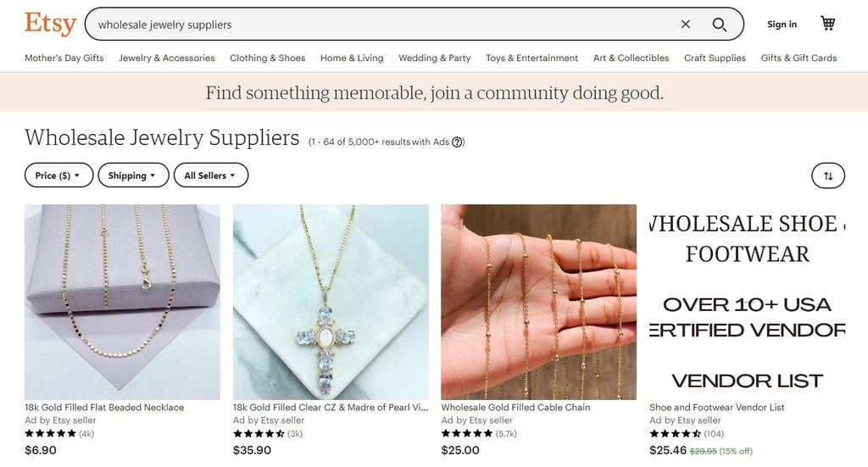
Task: Click the Sign in button
Action: (782, 25)
